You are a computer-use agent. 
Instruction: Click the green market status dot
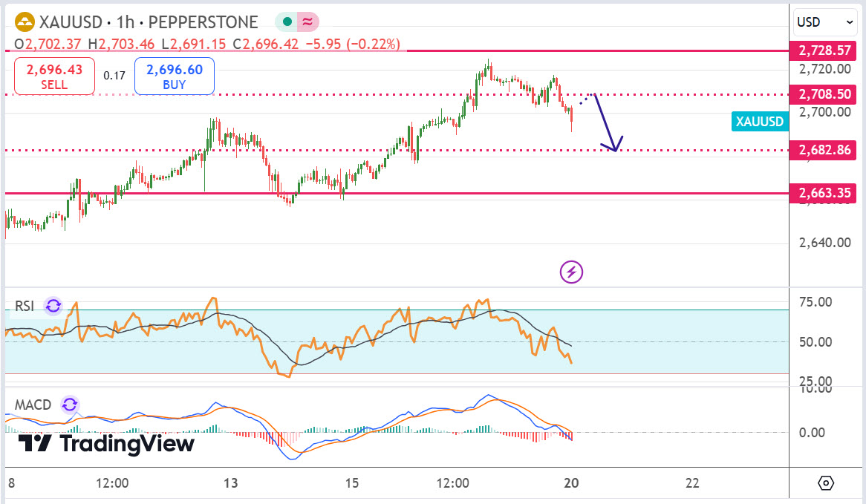coord(285,22)
